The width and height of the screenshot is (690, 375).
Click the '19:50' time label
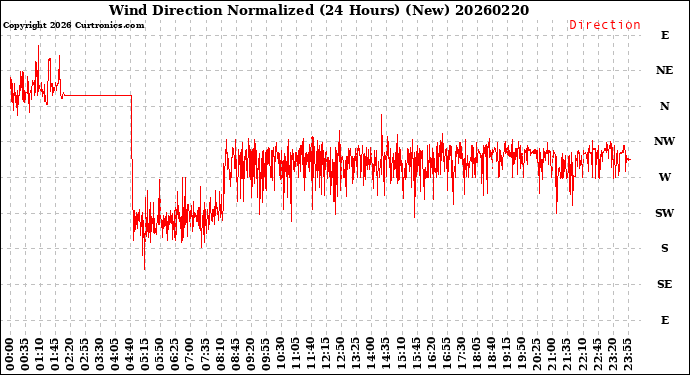tap(522, 355)
